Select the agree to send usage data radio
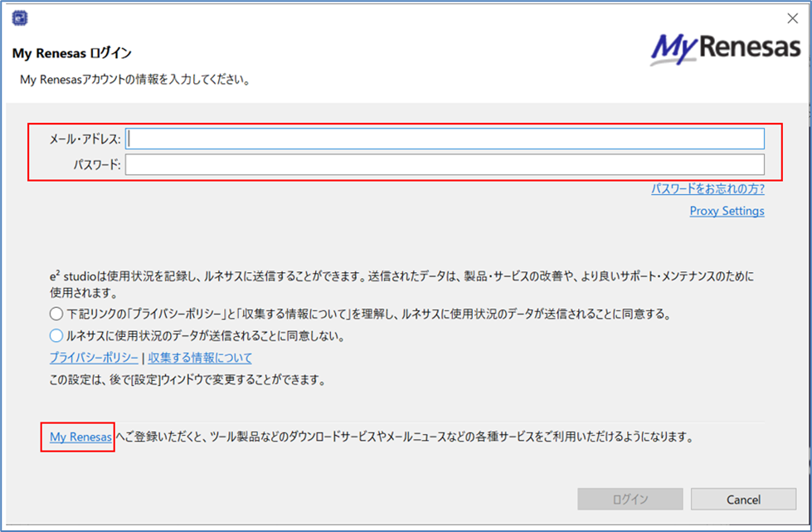Viewport: 812px width, 532px height. coord(56,314)
